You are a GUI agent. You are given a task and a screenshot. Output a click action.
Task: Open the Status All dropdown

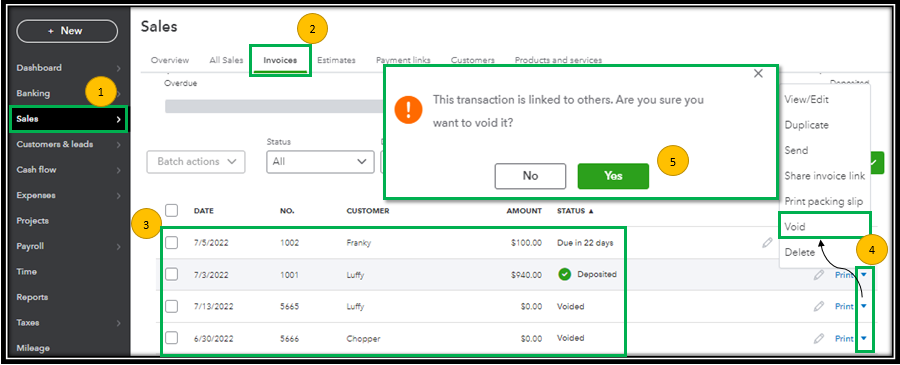coord(320,162)
